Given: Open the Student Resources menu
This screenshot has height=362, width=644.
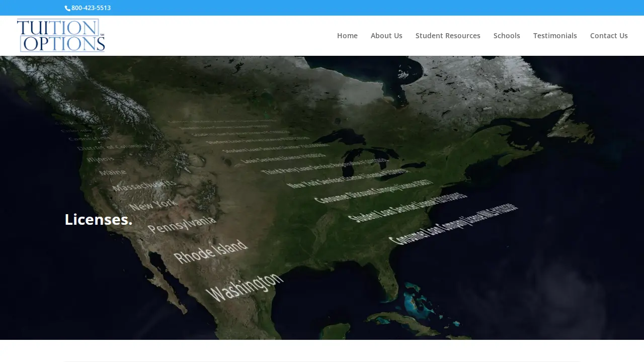Looking at the screenshot, I should tap(448, 36).
